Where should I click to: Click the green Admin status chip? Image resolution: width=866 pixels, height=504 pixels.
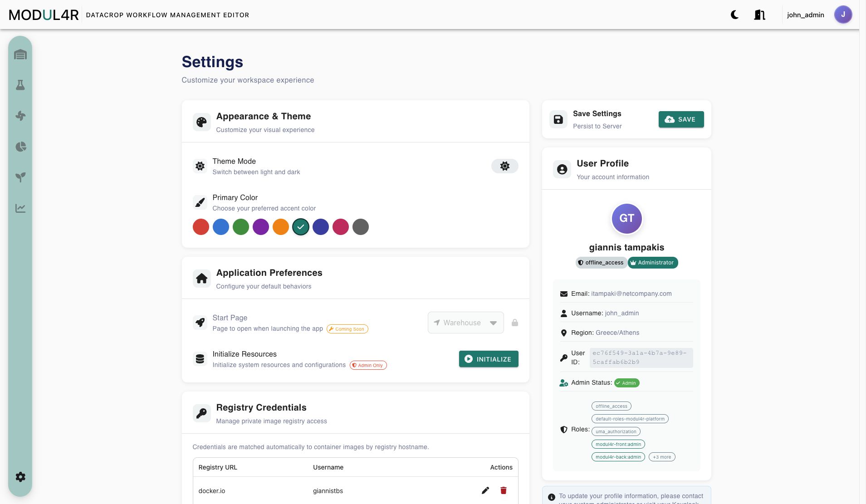pyautogui.click(x=626, y=383)
